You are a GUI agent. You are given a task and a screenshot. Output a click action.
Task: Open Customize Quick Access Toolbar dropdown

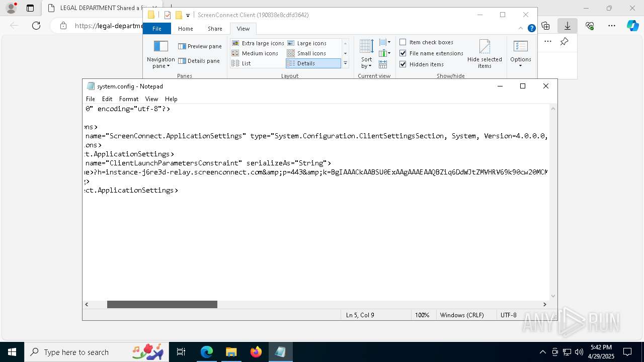188,16
